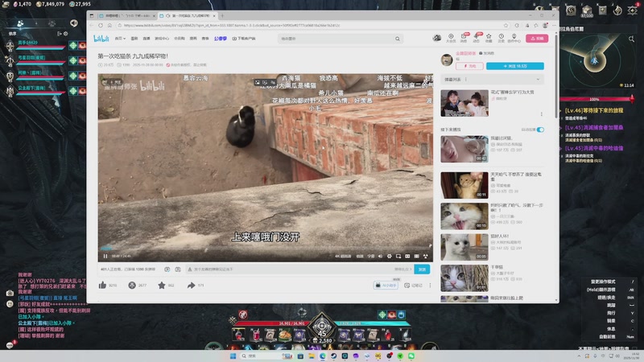Open the game chat emoji icon

pyautogui.click(x=10, y=304)
